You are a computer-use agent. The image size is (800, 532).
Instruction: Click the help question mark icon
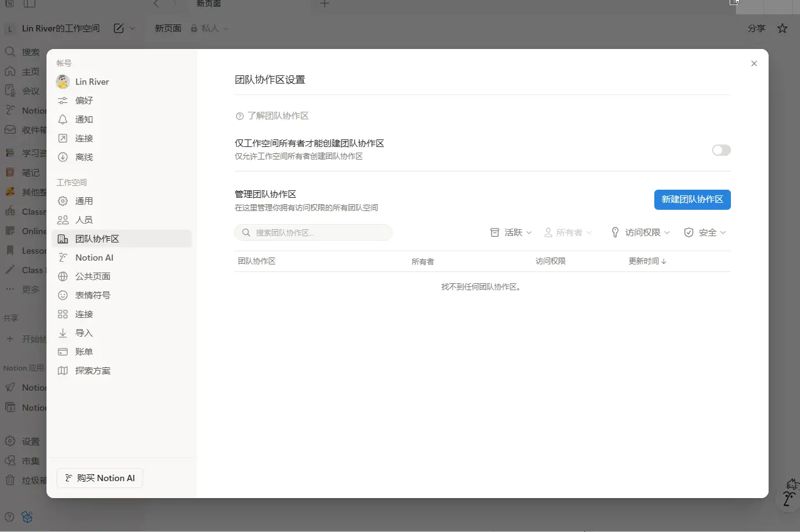(9, 517)
